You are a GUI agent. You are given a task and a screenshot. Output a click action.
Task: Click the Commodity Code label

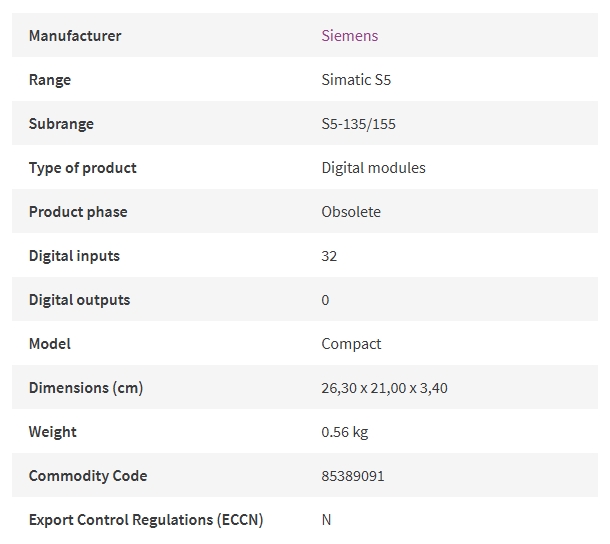click(88, 476)
